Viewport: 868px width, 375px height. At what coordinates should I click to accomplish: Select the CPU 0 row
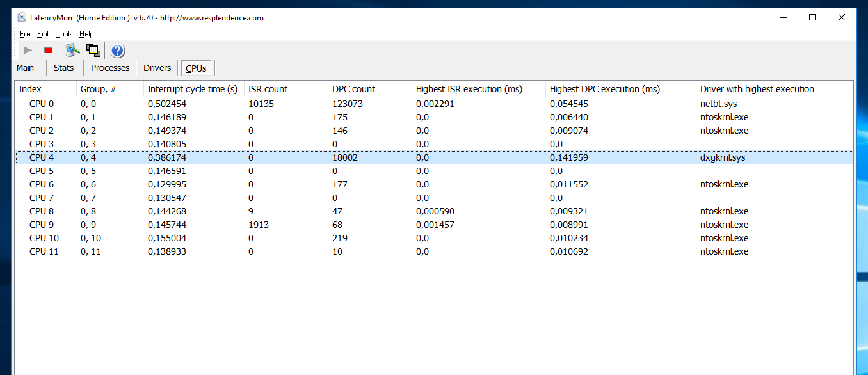[x=434, y=104]
